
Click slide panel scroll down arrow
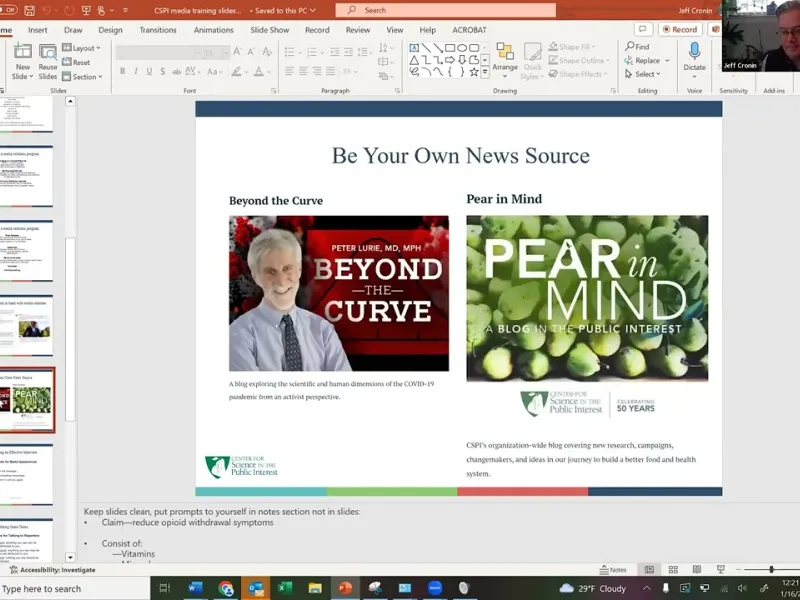click(x=70, y=557)
